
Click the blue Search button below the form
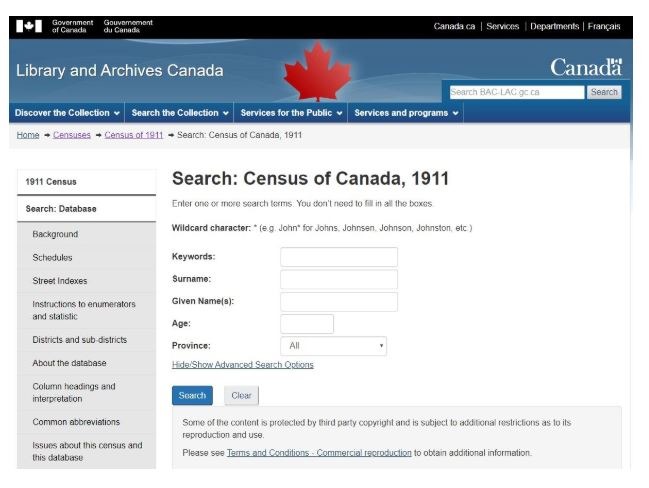click(192, 396)
